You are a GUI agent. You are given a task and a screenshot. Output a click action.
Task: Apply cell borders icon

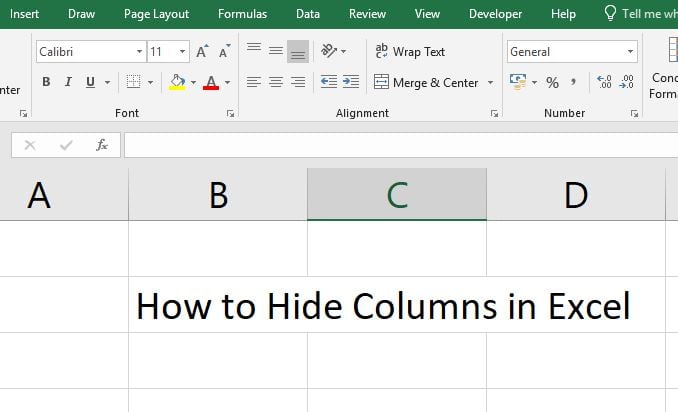coord(133,82)
